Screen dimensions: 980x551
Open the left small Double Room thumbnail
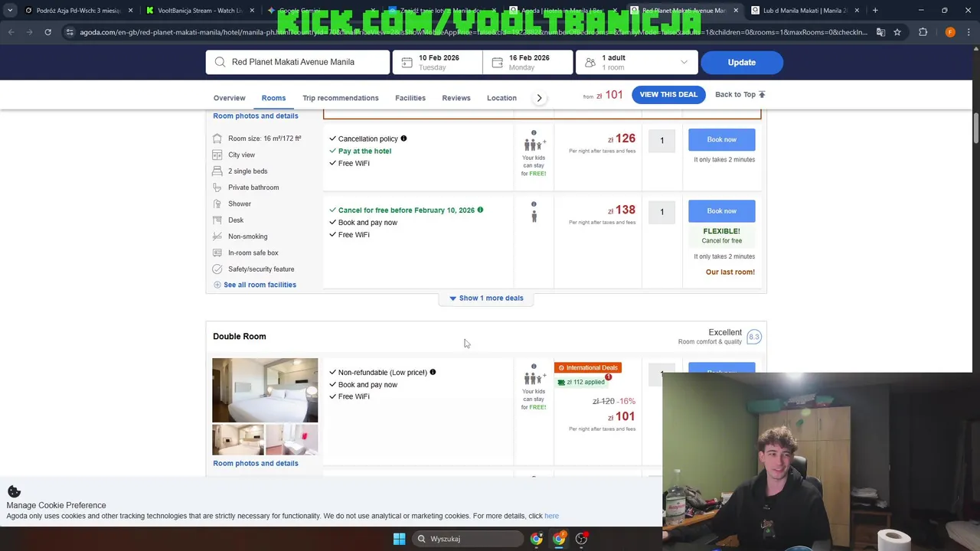[x=238, y=440]
